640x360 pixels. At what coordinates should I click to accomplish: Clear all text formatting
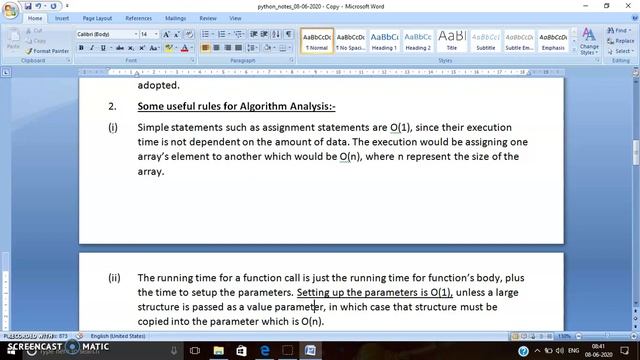189,34
